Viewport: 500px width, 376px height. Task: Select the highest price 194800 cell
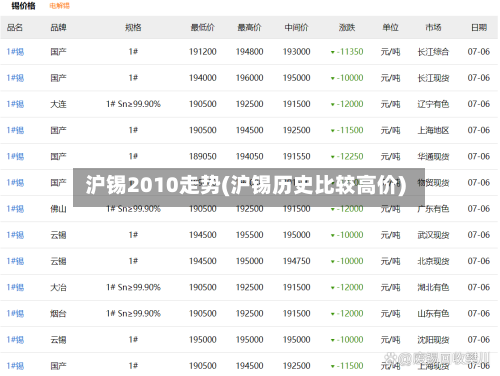(x=249, y=52)
